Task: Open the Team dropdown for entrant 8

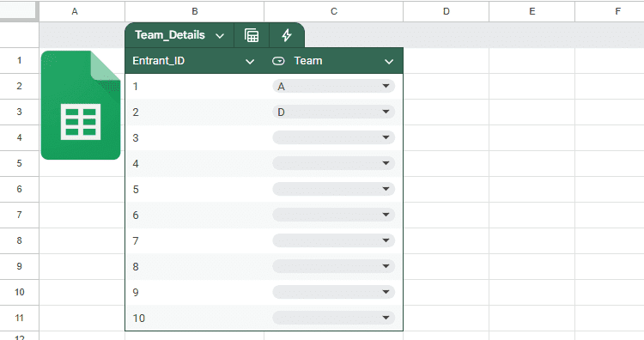Action: point(333,266)
